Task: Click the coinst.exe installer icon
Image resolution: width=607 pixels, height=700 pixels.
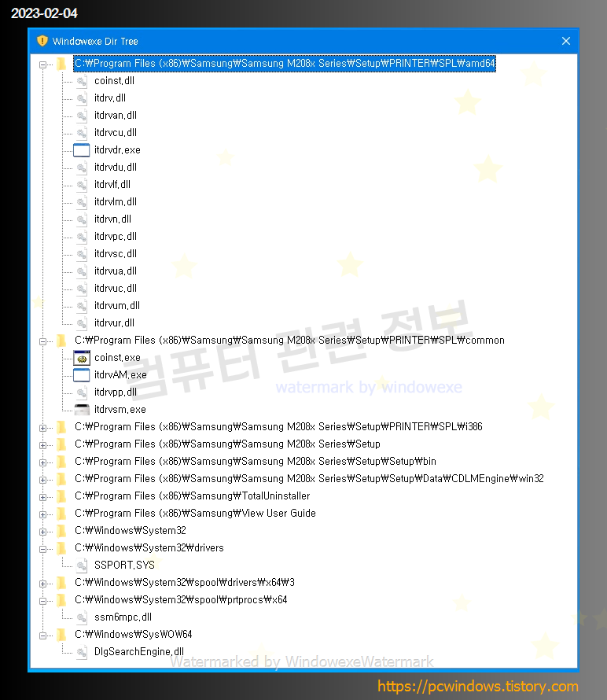Action: coord(81,358)
